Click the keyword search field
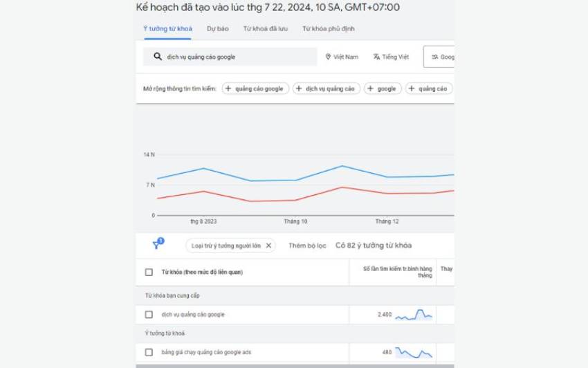Screen dimensions: 588x368 coord(230,57)
